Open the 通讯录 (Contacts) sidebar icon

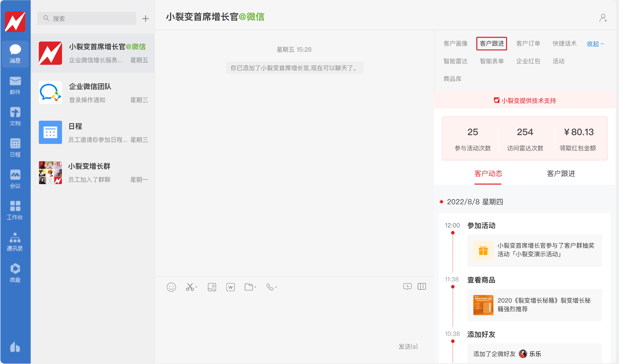[x=15, y=242]
